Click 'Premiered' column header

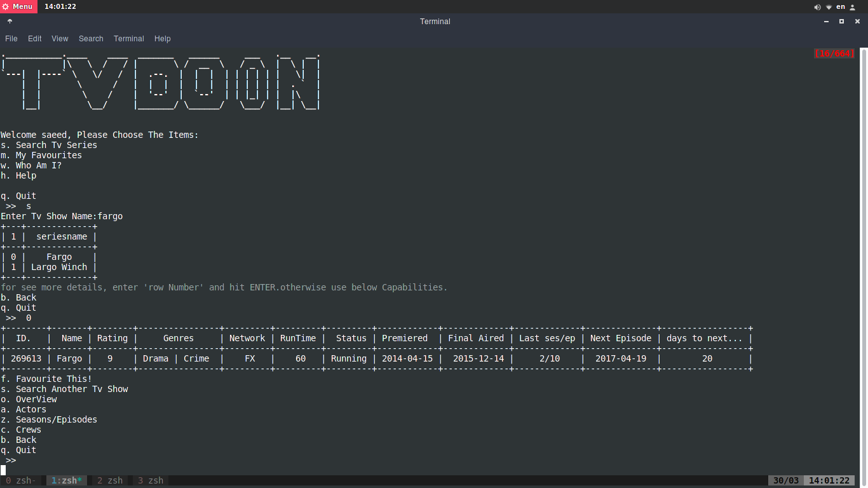click(x=405, y=339)
